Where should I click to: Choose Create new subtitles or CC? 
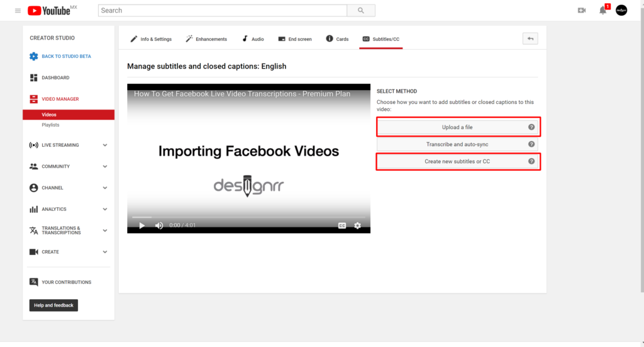pos(457,161)
